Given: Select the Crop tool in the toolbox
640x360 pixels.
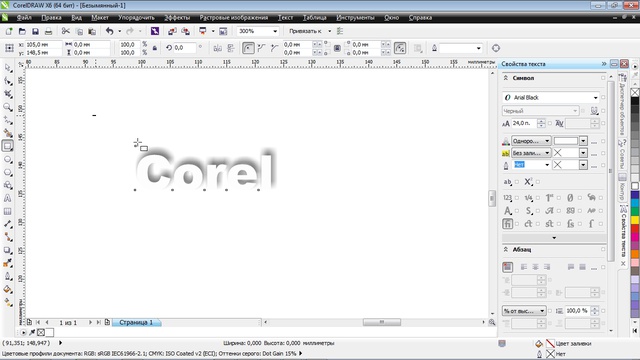Looking at the screenshot, I should pyautogui.click(x=8, y=94).
